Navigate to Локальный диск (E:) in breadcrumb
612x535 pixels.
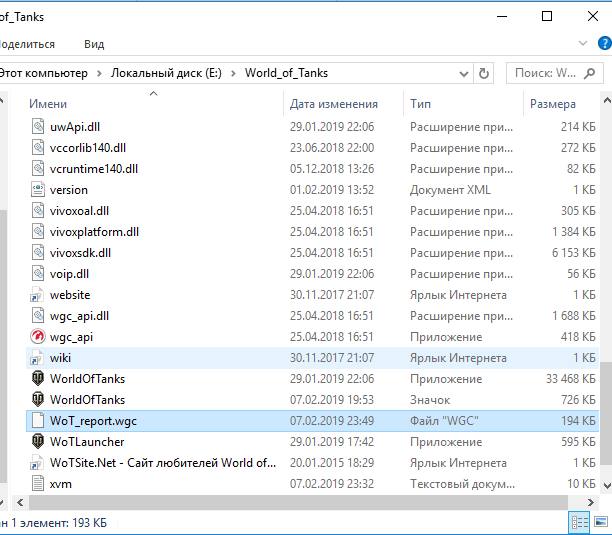(168, 73)
